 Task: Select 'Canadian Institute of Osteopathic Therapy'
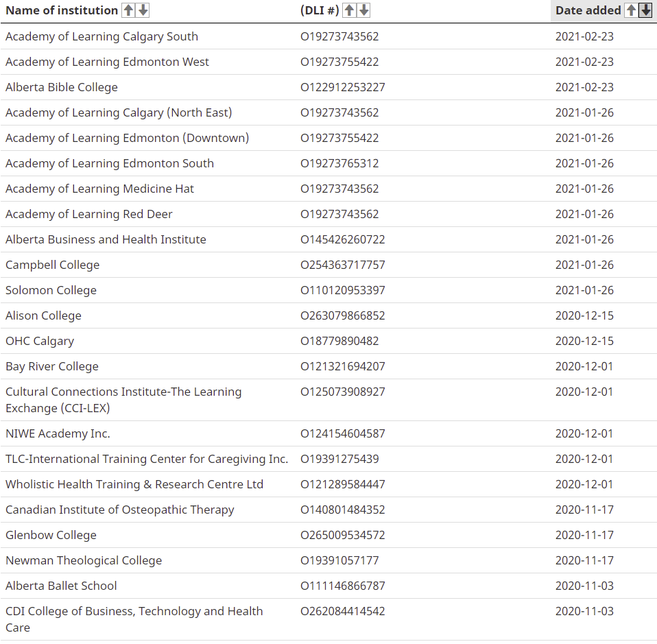click(119, 510)
